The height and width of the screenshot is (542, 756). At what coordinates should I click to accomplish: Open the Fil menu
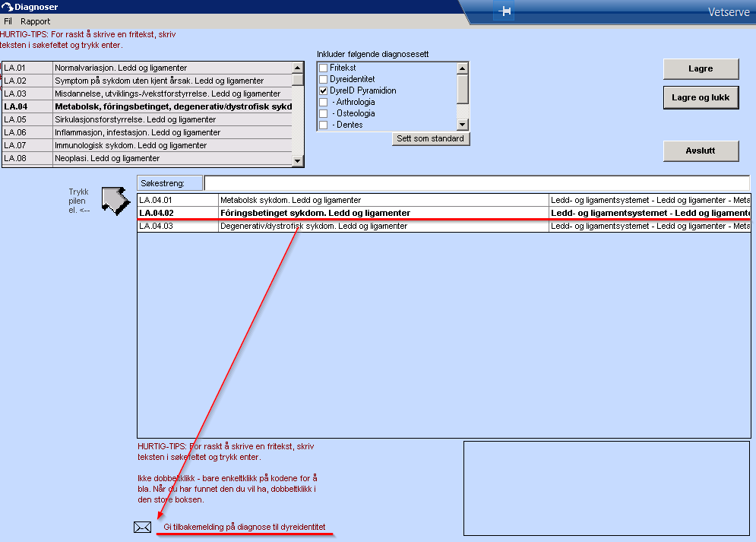click(x=8, y=21)
